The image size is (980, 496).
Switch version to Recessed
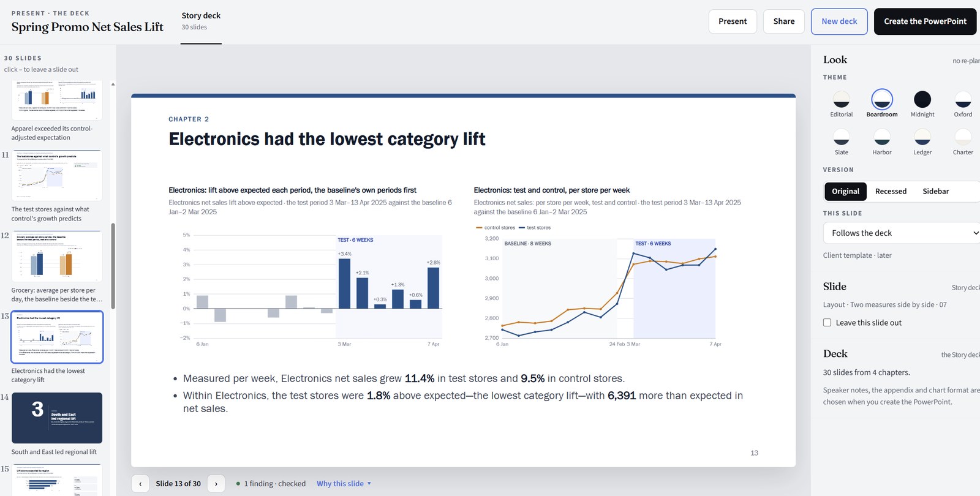coord(891,191)
